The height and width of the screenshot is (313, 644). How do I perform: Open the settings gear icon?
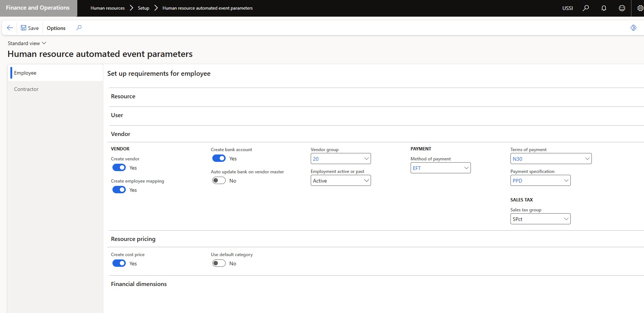(x=640, y=8)
